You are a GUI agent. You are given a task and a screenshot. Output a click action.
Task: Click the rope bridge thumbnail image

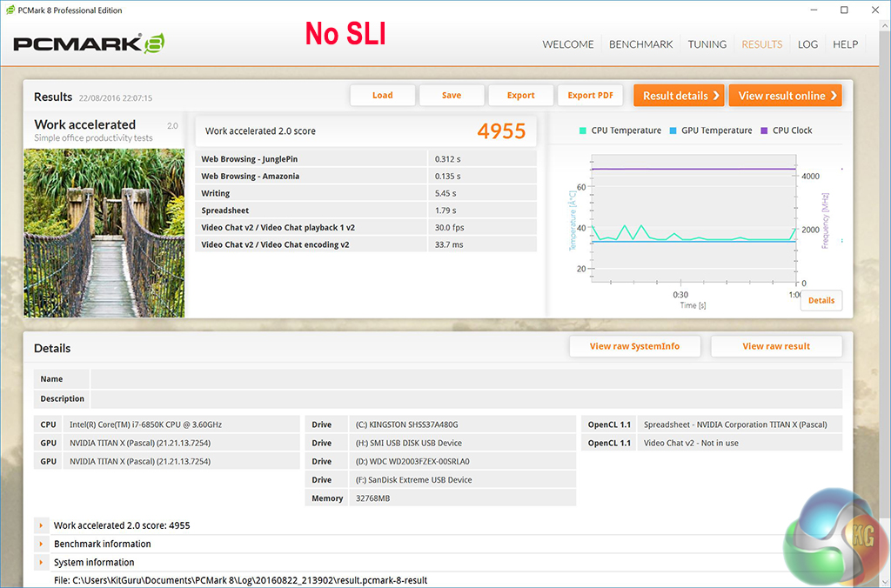click(x=104, y=232)
